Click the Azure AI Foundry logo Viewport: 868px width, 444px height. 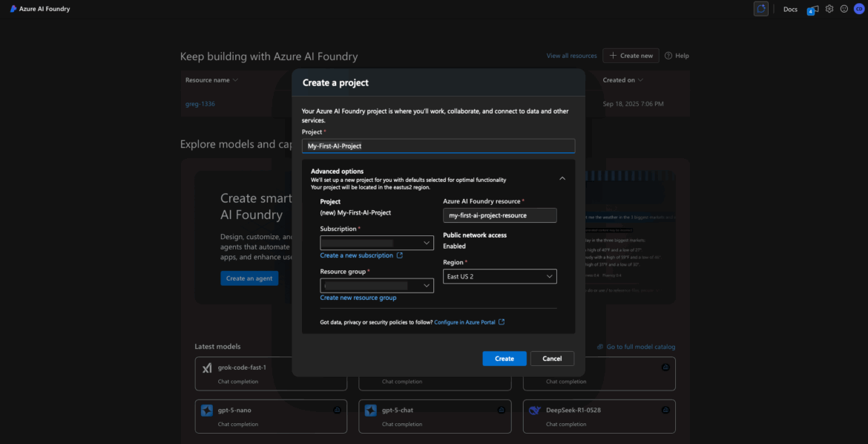[x=13, y=9]
